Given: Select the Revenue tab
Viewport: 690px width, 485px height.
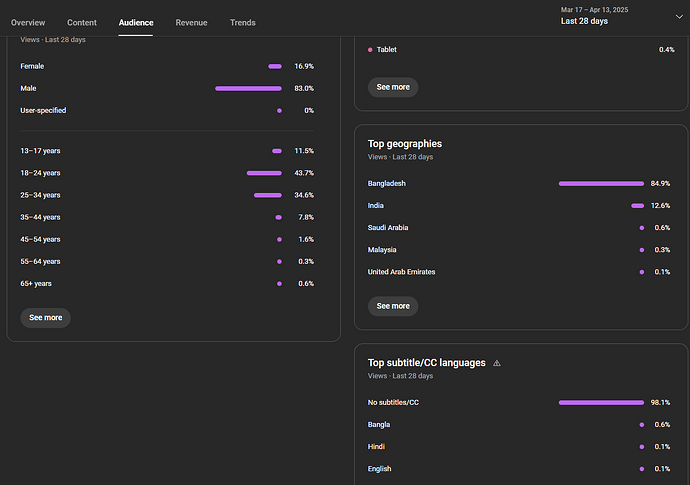Looking at the screenshot, I should [192, 22].
